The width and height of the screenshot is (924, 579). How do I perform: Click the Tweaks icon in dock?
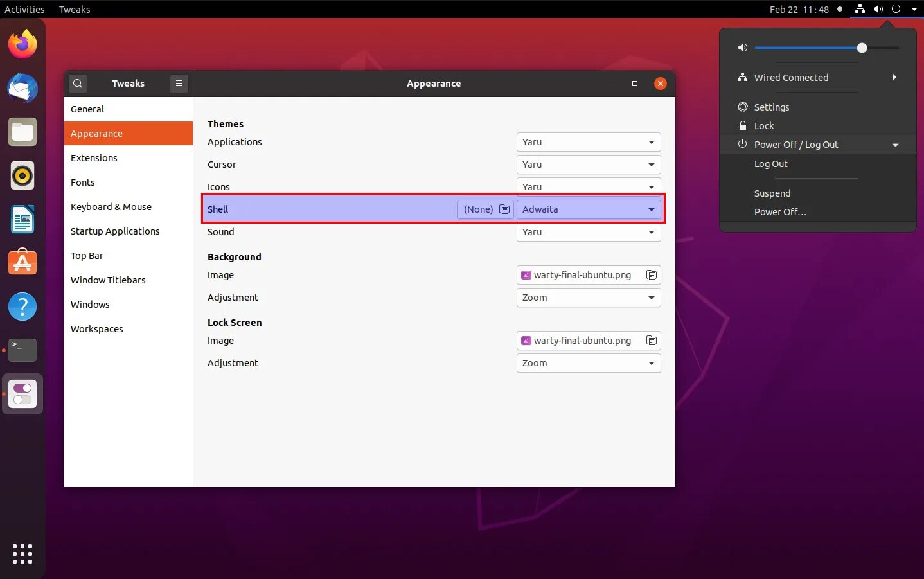[22, 394]
